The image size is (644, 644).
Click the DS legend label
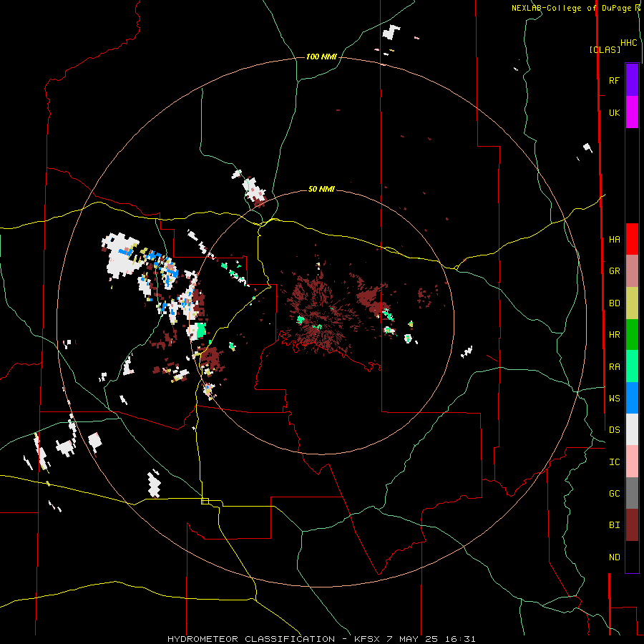coord(614,429)
